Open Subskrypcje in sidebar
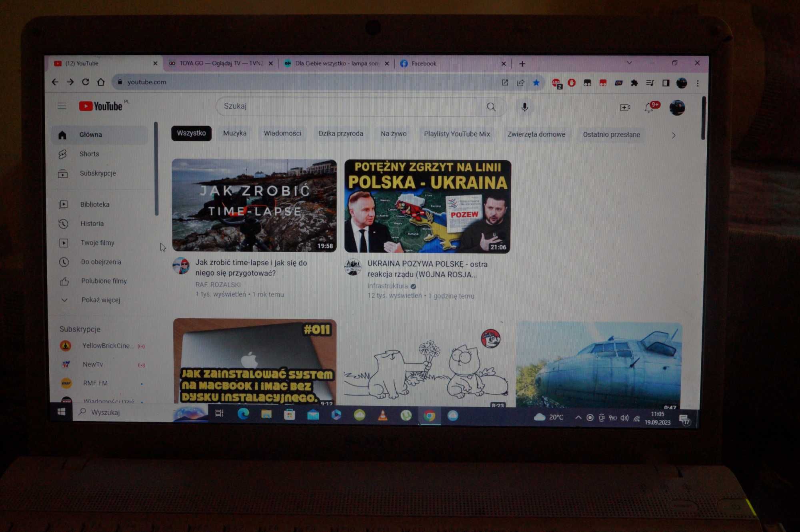Viewport: 800px width, 532px height. [x=100, y=173]
